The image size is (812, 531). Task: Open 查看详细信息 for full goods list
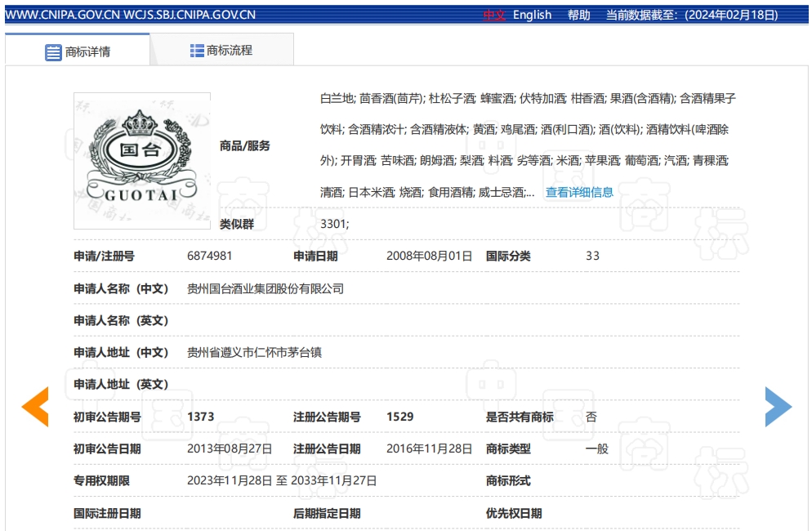point(579,193)
